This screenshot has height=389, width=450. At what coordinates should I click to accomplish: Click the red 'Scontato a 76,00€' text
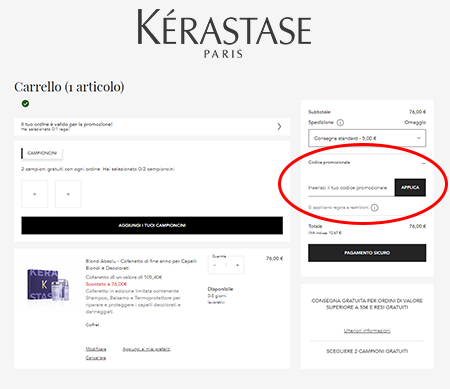point(106,284)
